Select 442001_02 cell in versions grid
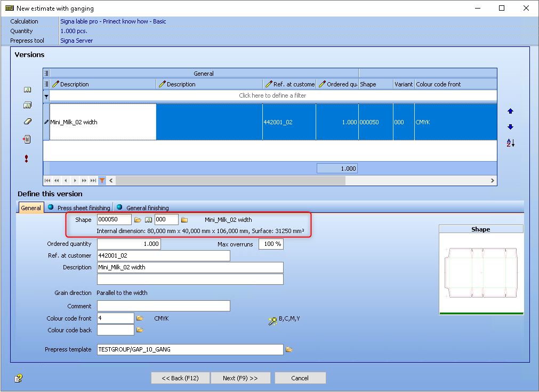539x392 pixels. [x=289, y=122]
